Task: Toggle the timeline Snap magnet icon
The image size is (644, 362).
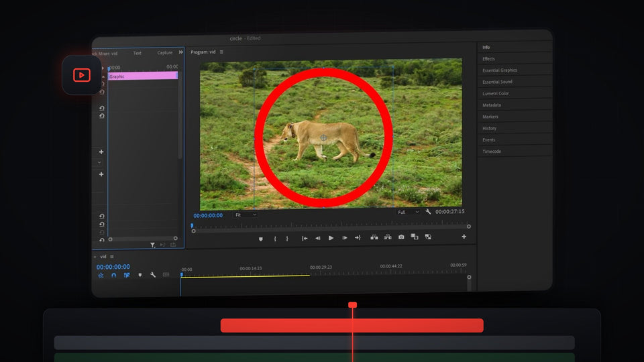Action: [114, 276]
